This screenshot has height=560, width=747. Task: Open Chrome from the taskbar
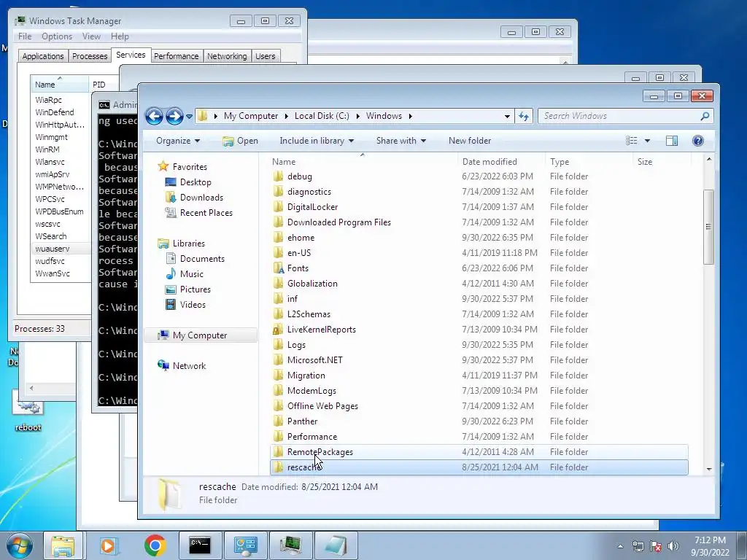(x=155, y=545)
